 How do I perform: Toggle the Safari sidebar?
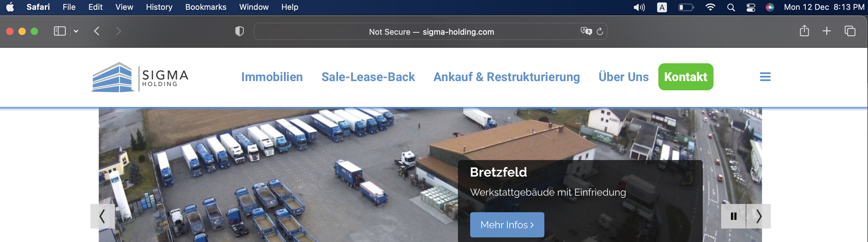(60, 31)
